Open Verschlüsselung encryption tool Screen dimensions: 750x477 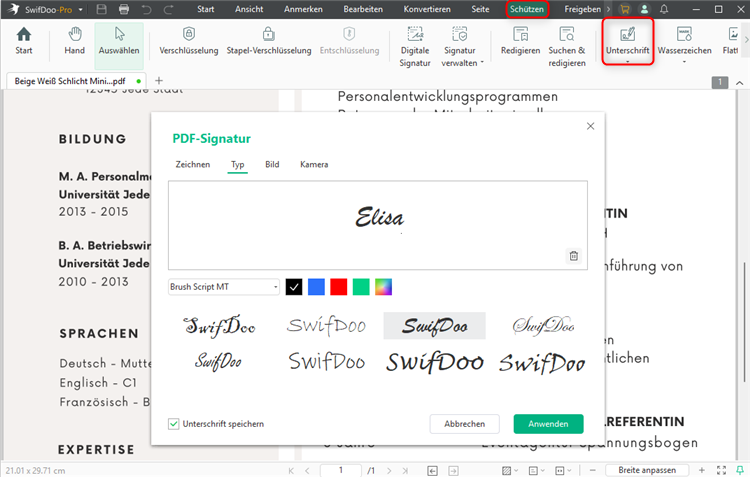(x=188, y=41)
